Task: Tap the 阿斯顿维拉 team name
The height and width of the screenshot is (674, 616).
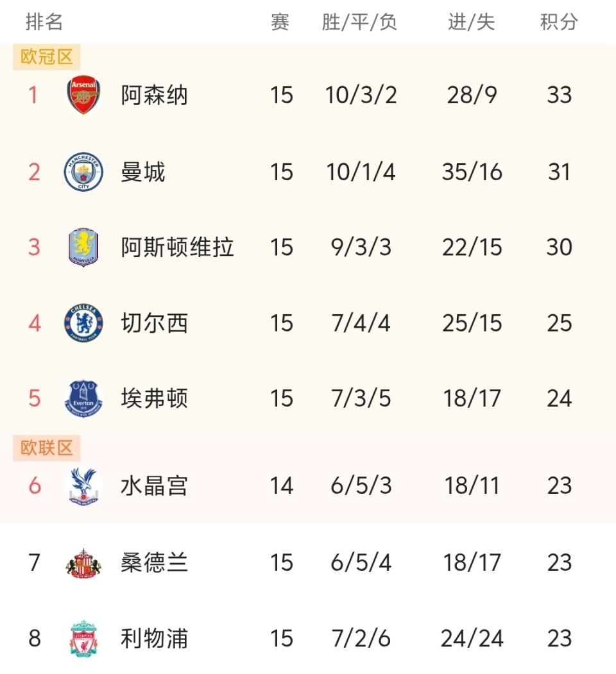Action: (x=177, y=248)
